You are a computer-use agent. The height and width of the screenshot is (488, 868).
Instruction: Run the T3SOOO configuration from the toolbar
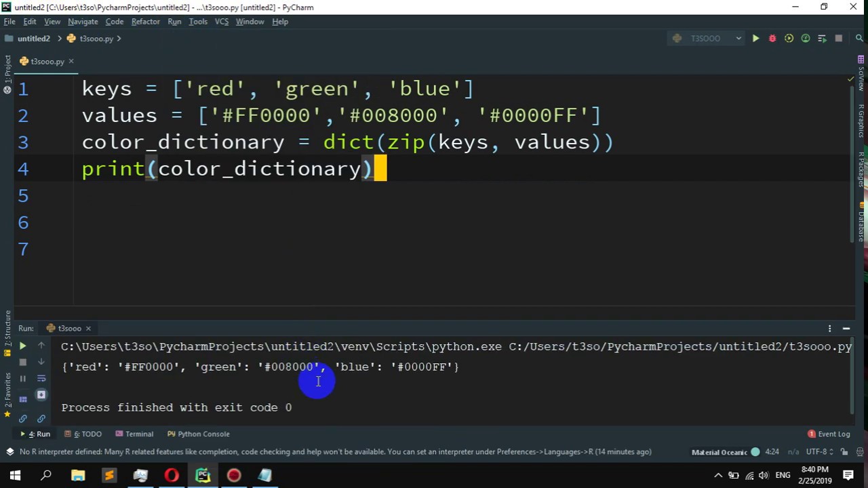coord(755,39)
